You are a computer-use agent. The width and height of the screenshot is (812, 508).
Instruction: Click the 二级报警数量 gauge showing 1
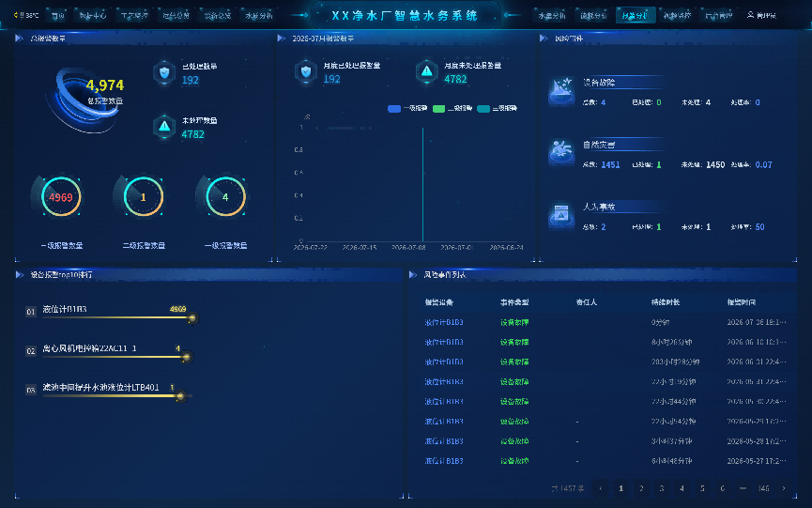click(143, 197)
